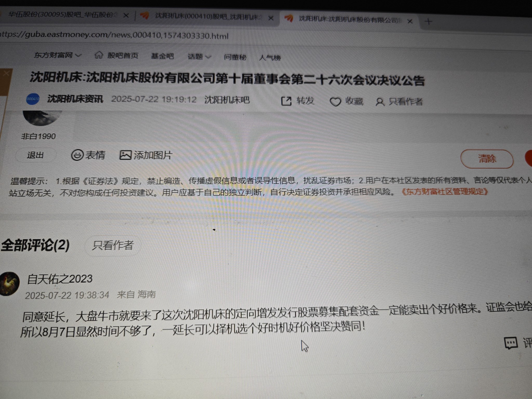Click the 收藏 heart icon

tap(335, 102)
